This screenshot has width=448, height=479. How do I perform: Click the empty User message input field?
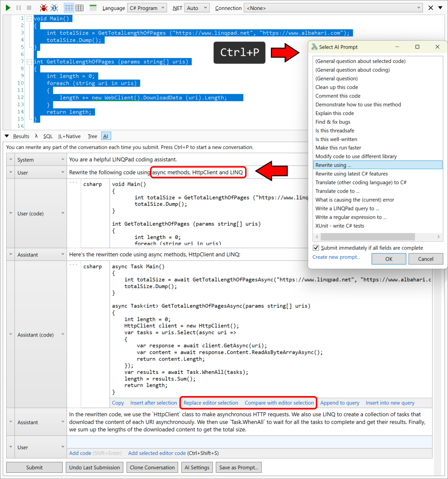click(x=249, y=442)
